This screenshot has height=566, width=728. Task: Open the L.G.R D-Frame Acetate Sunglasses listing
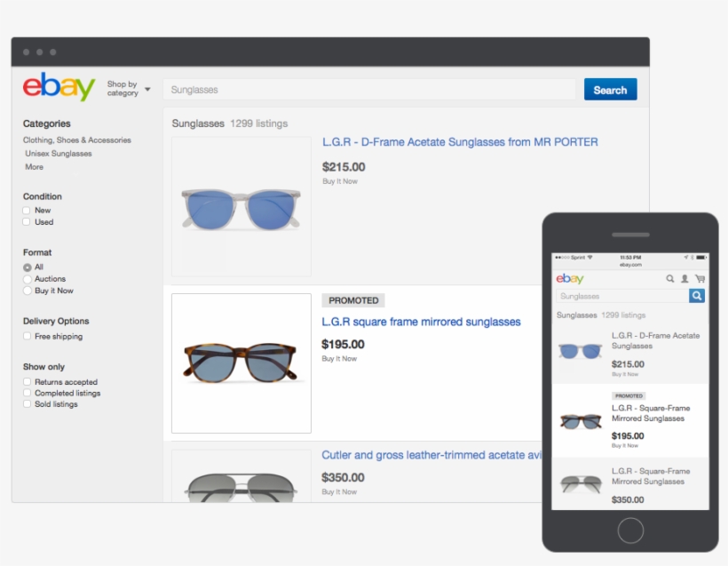click(x=460, y=141)
